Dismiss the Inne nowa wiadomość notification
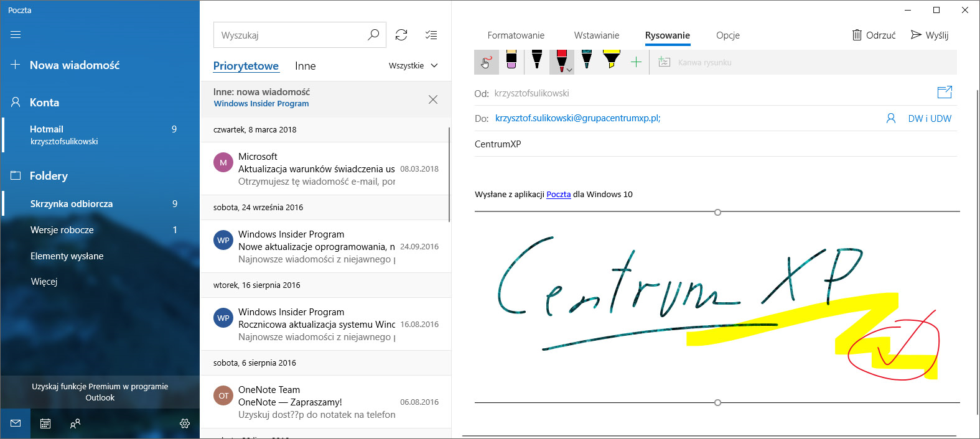The image size is (980, 439). coord(433,99)
